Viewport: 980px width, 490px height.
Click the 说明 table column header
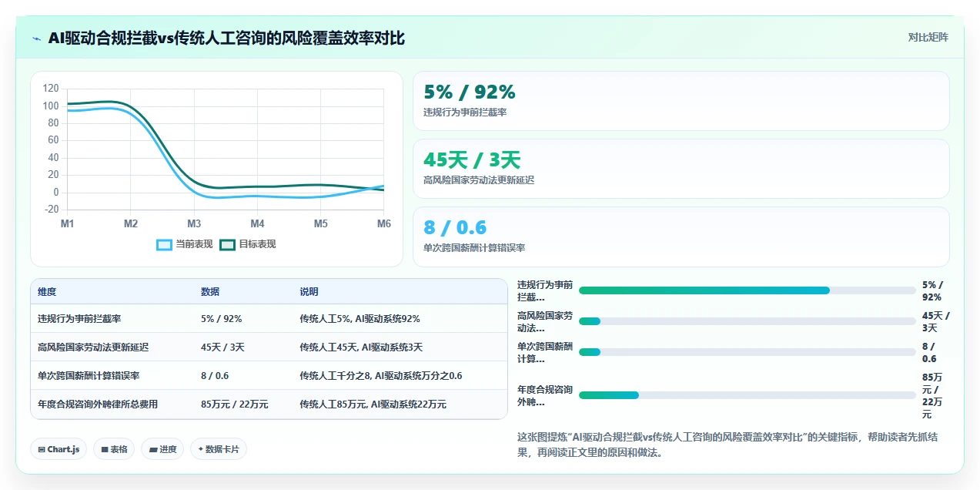click(x=309, y=292)
